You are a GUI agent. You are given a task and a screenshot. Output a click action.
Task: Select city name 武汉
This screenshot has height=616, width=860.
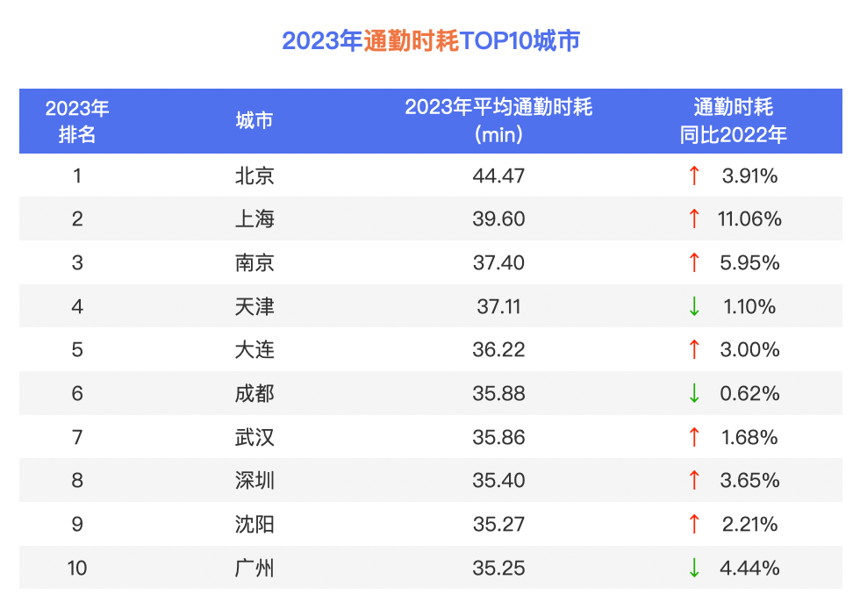pyautogui.click(x=254, y=437)
